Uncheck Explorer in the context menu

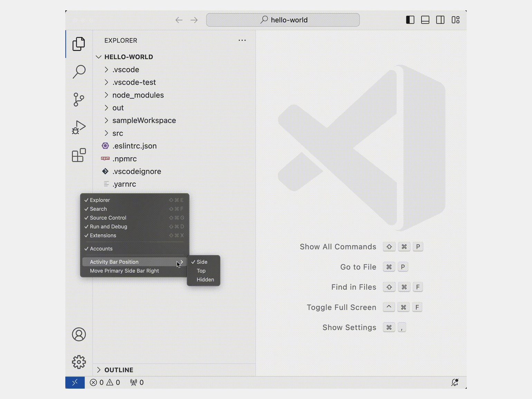point(134,200)
